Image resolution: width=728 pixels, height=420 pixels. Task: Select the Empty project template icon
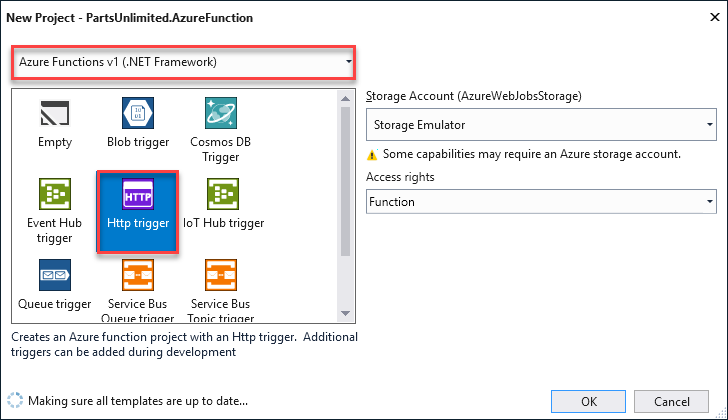click(x=55, y=113)
